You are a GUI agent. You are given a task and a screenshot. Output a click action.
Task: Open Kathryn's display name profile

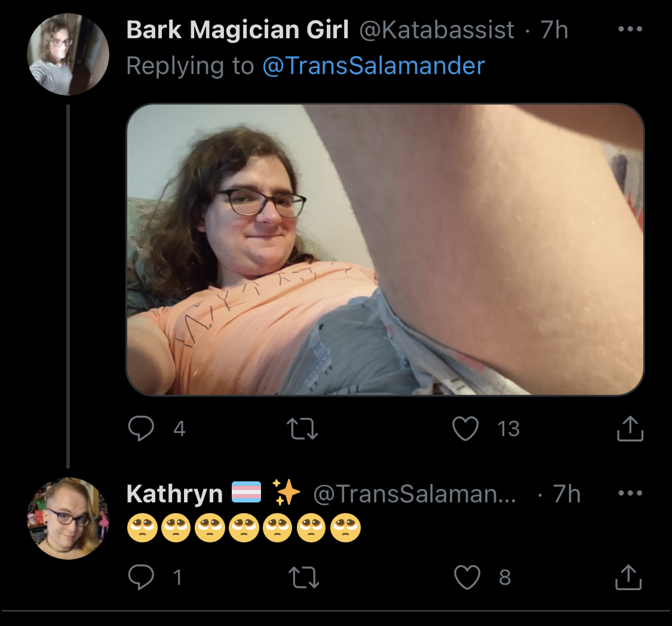(x=174, y=494)
